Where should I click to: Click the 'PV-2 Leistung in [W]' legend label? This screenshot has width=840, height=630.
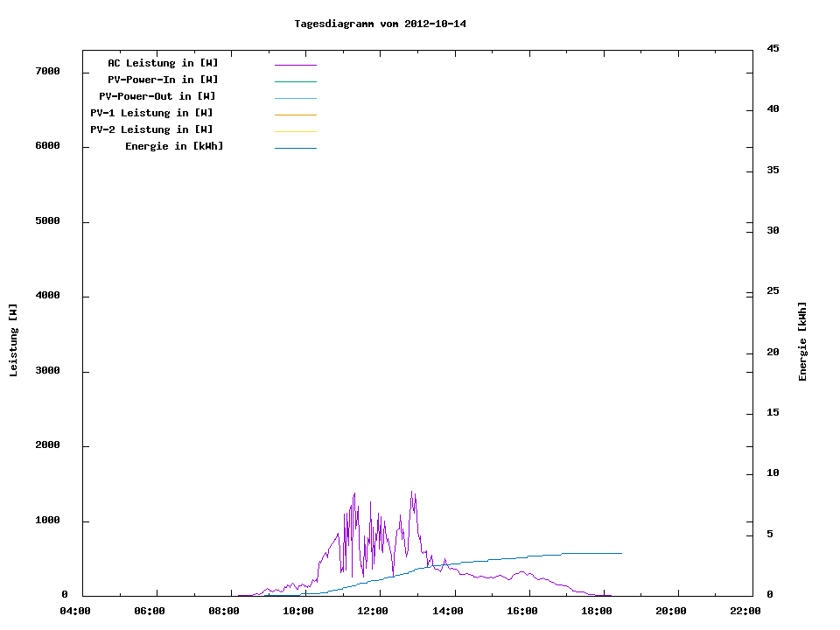(x=151, y=129)
